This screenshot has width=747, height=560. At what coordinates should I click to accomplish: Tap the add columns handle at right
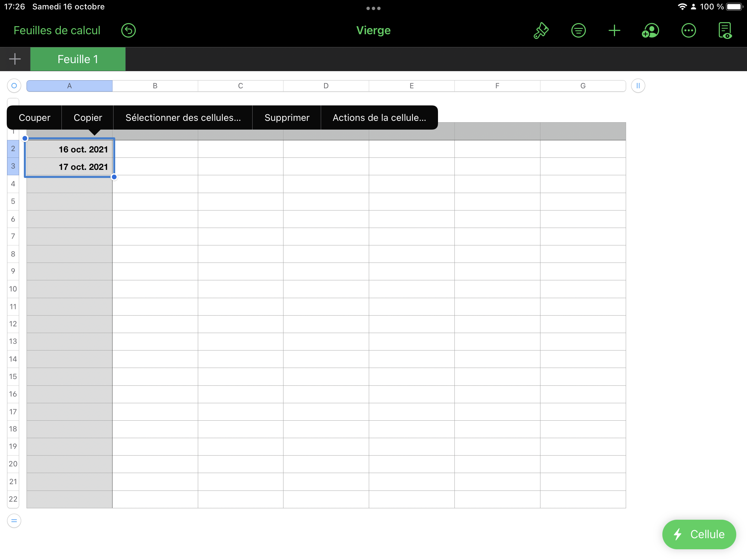coord(638,86)
